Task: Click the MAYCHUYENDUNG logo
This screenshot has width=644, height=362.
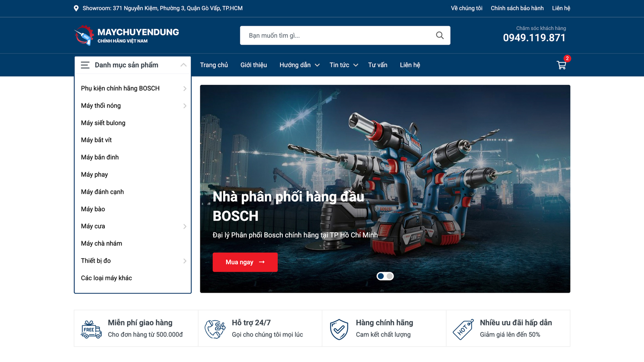Action: (127, 35)
